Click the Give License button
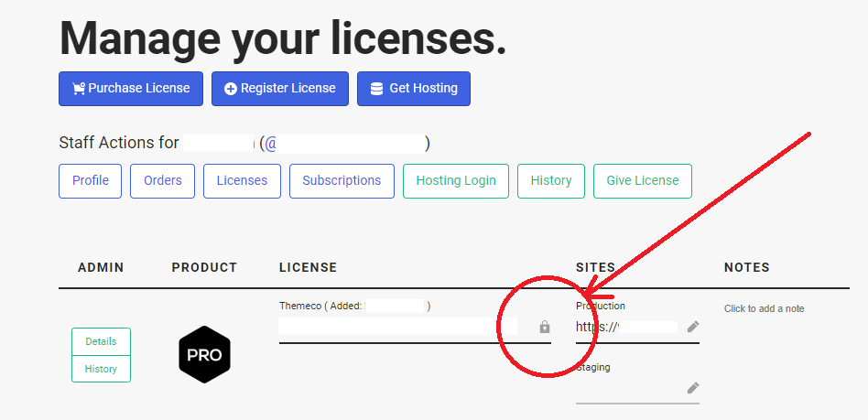The height and width of the screenshot is (420, 868). pyautogui.click(x=642, y=181)
